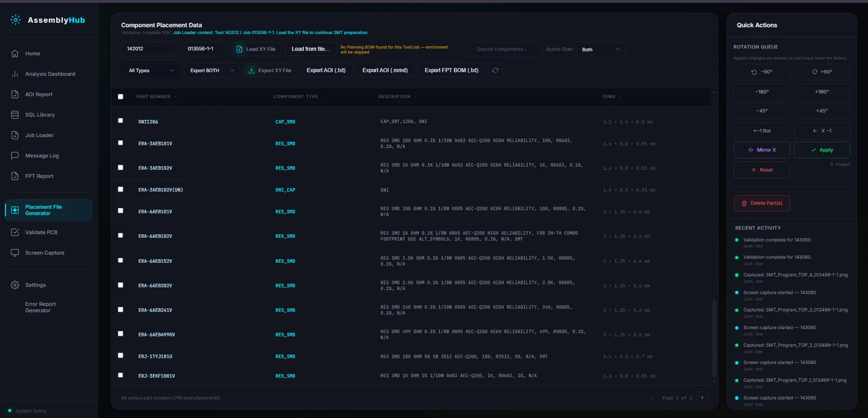Screen dimensions: 868x418
Task: Click the Mirror X button
Action: click(762, 150)
